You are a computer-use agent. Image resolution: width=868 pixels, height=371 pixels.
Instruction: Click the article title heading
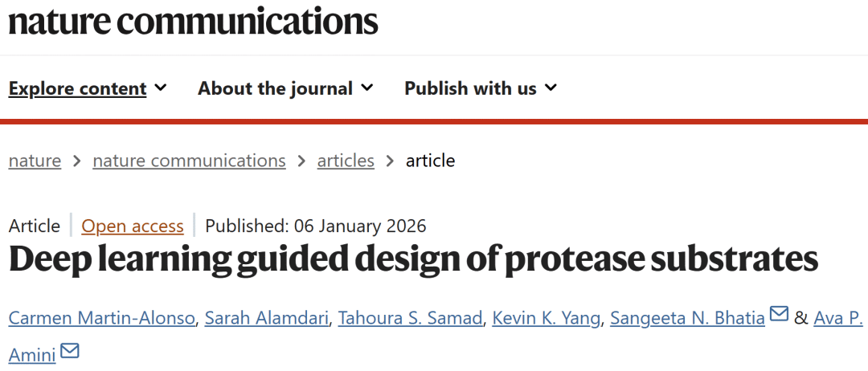tap(413, 259)
